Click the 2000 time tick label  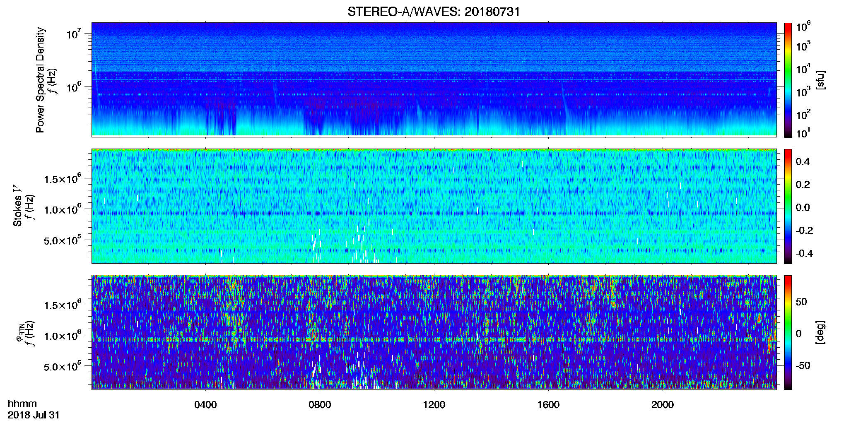pos(663,405)
